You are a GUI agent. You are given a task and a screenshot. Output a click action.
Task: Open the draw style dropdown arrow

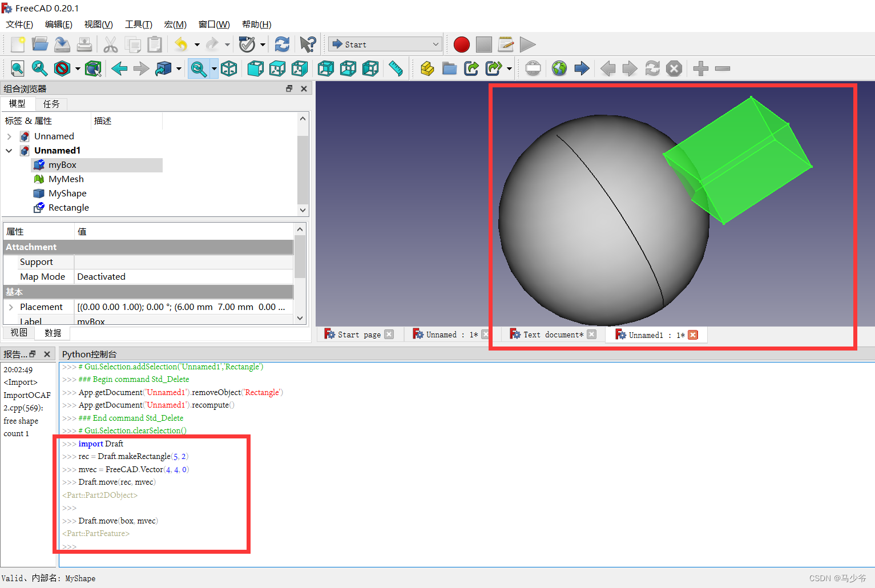(x=78, y=69)
